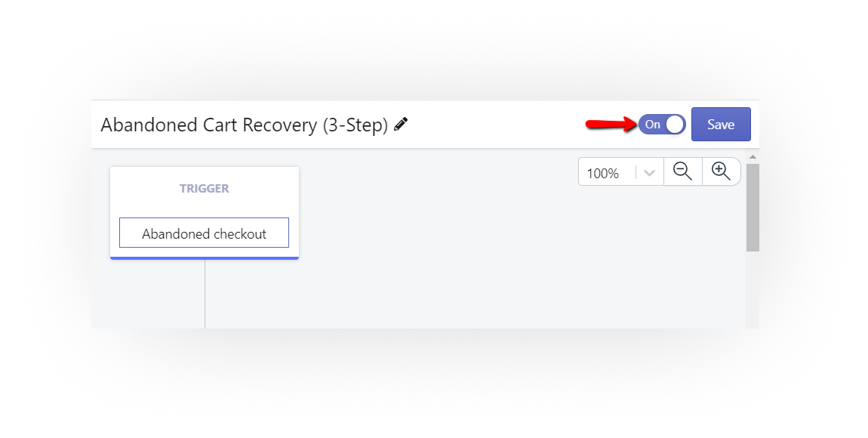
Task: Click the Abandoned Cart Recovery (3-Step) title
Action: tap(244, 125)
